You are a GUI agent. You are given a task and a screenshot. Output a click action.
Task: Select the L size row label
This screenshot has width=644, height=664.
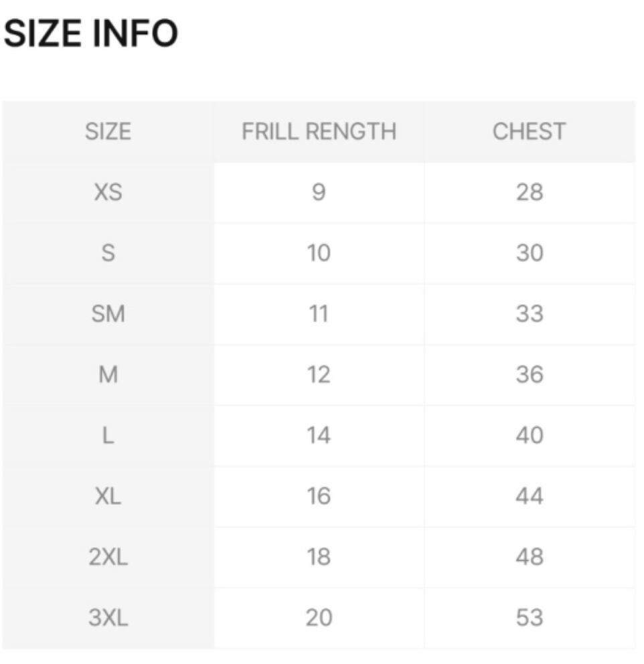108,436
